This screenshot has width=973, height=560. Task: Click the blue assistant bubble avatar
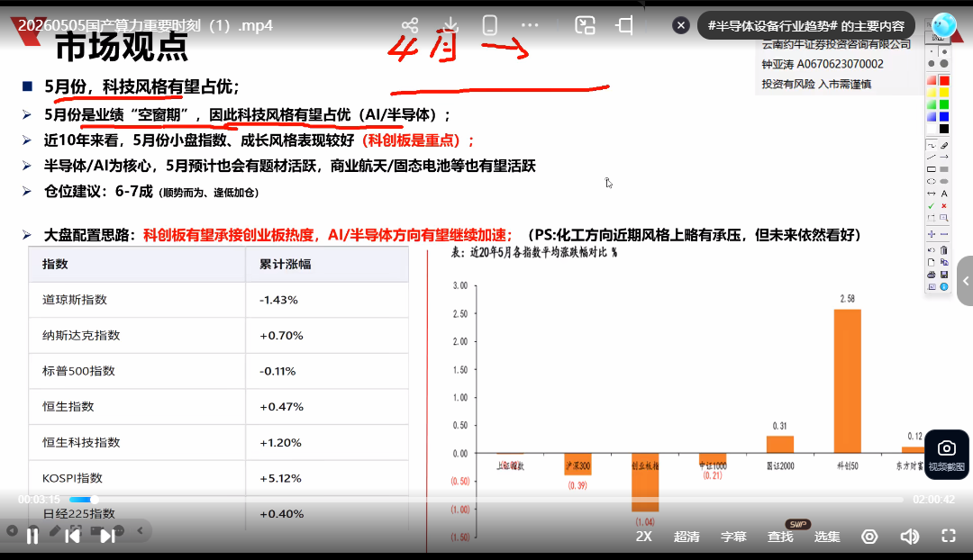click(x=944, y=25)
